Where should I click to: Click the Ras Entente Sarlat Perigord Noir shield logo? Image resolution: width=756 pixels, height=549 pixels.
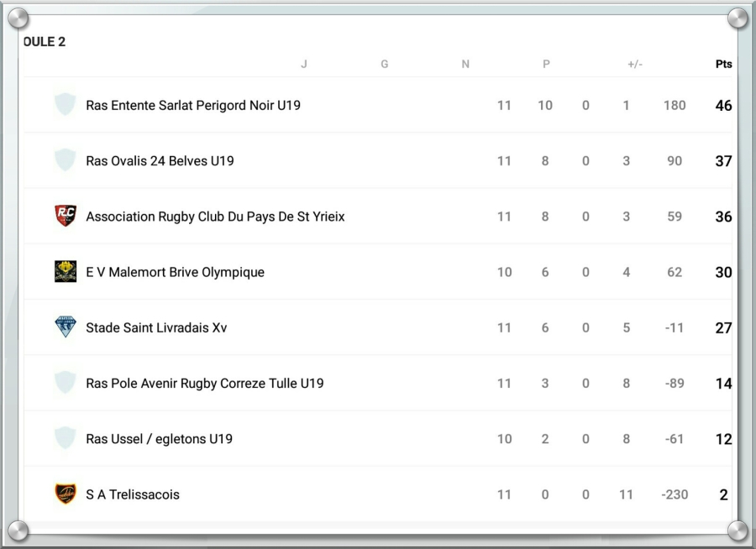tap(65, 105)
